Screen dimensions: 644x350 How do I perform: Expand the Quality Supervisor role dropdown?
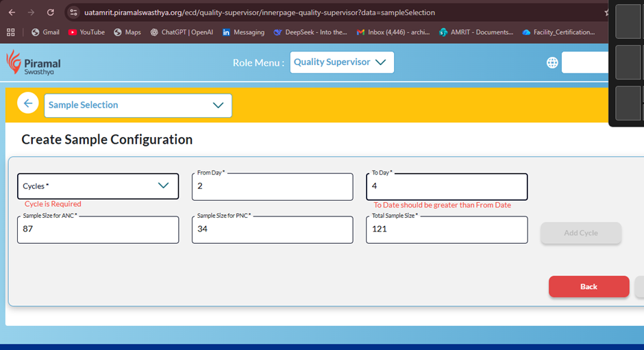point(341,62)
